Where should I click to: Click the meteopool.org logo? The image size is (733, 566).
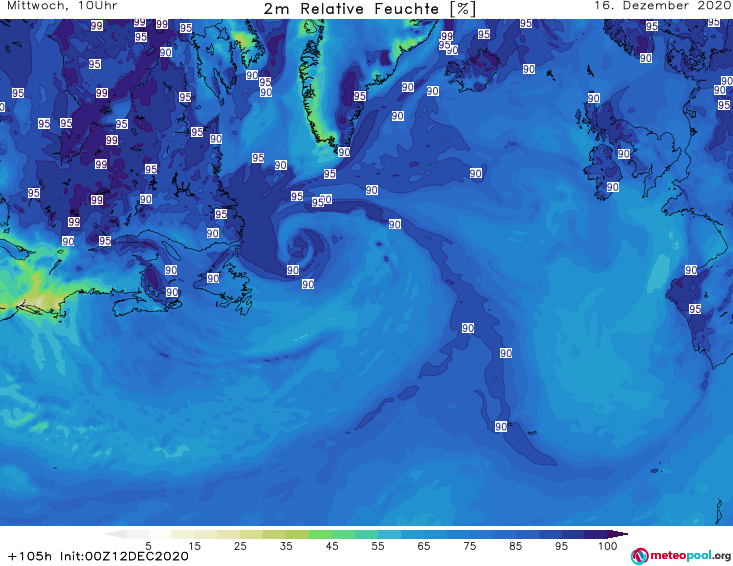tap(681, 556)
